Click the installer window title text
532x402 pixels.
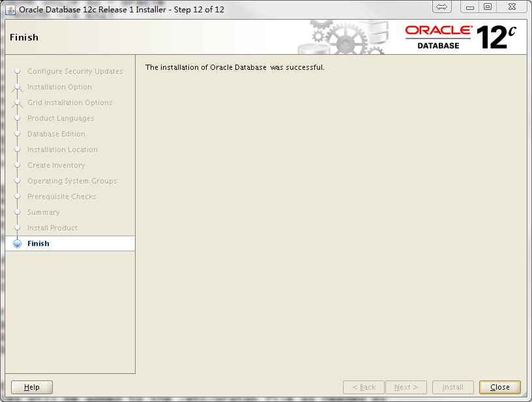tap(121, 10)
